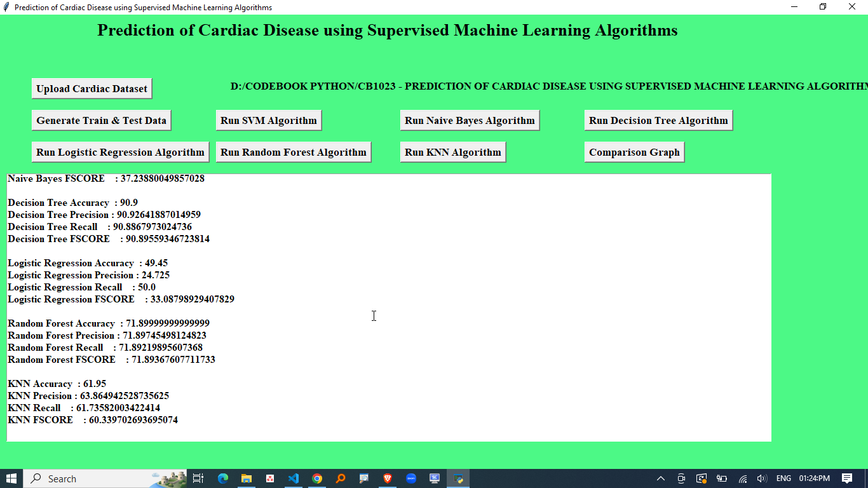Click the 'Logistic Regression FSCORE' line
The image size is (868, 488).
tap(121, 299)
